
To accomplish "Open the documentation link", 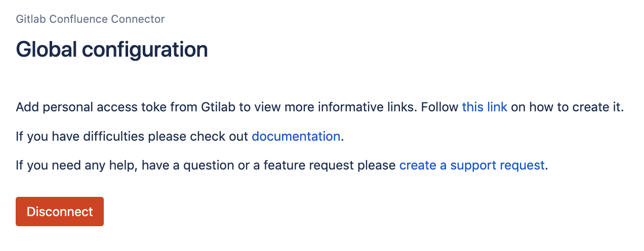I will pyautogui.click(x=296, y=136).
